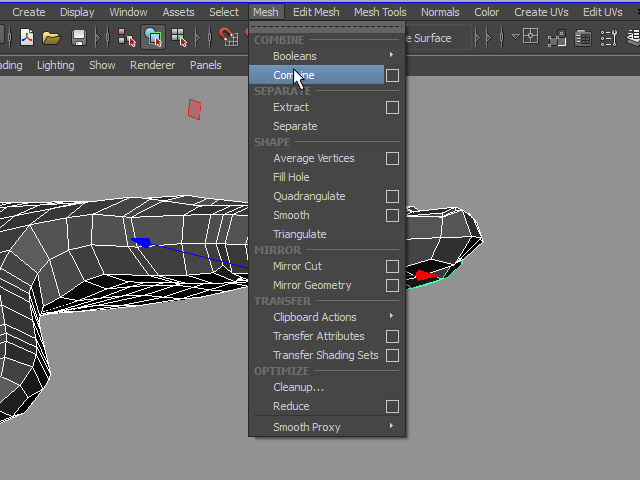
Task: Choose Quadrangulate menu item
Action: (309, 197)
